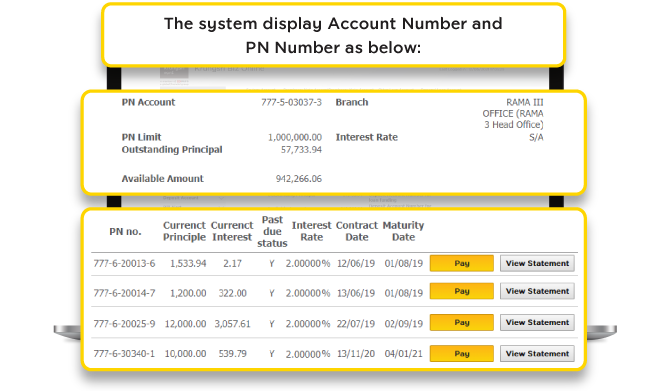Select PN number 777-6-30340-1 cell
This screenshot has width=662, height=391.
tap(124, 353)
